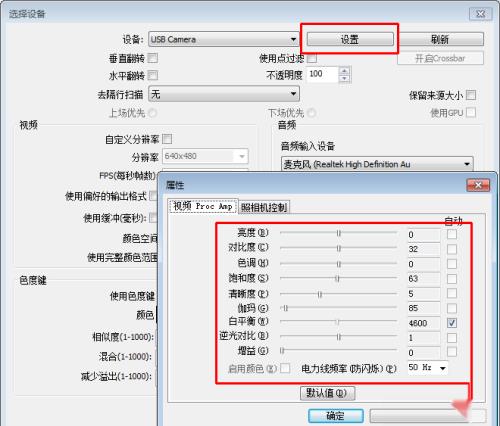Enable auto checkbox for 逆光对比
Viewport: 500px width, 426px height.
452,338
